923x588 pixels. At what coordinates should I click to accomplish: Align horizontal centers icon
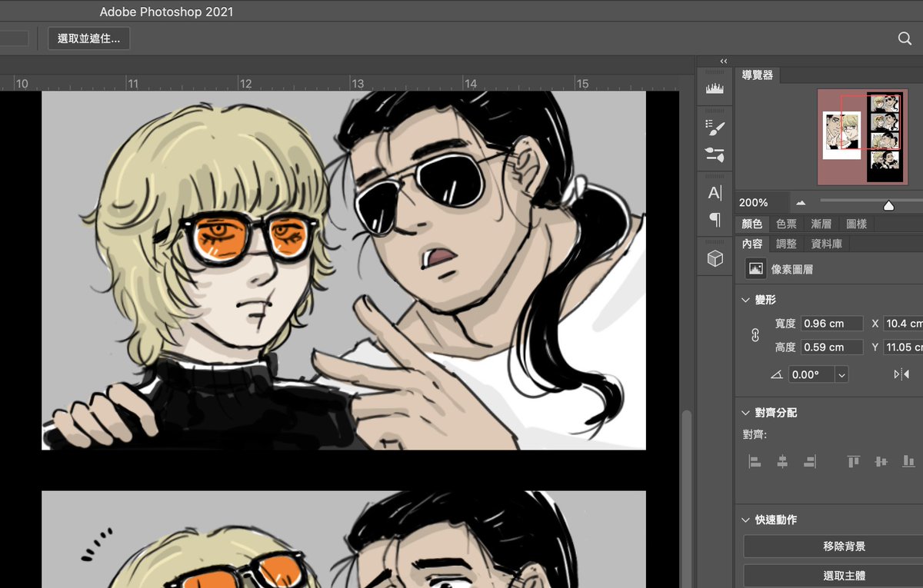click(x=782, y=461)
